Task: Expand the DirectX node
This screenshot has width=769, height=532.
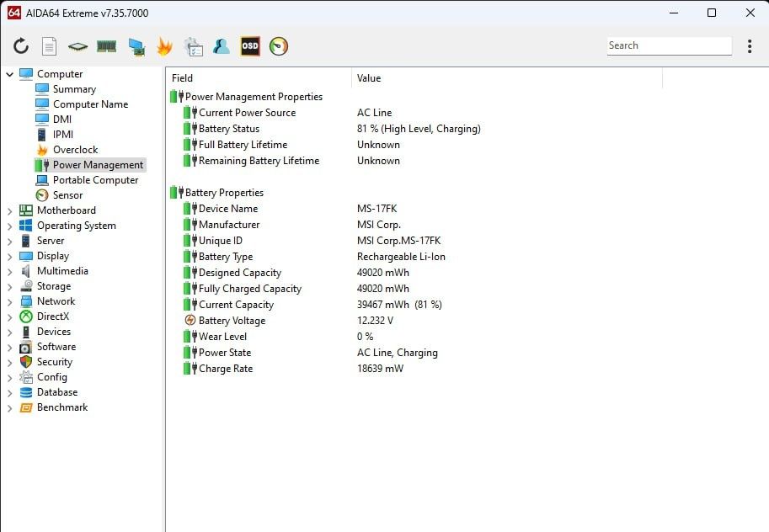Action: pos(9,317)
